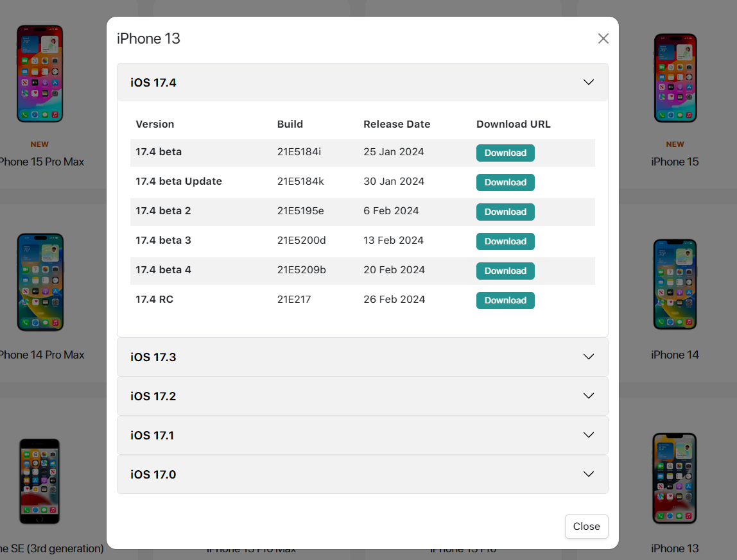737x560 pixels.
Task: Select the iPhone 14 Pro Max image
Action: click(40, 282)
